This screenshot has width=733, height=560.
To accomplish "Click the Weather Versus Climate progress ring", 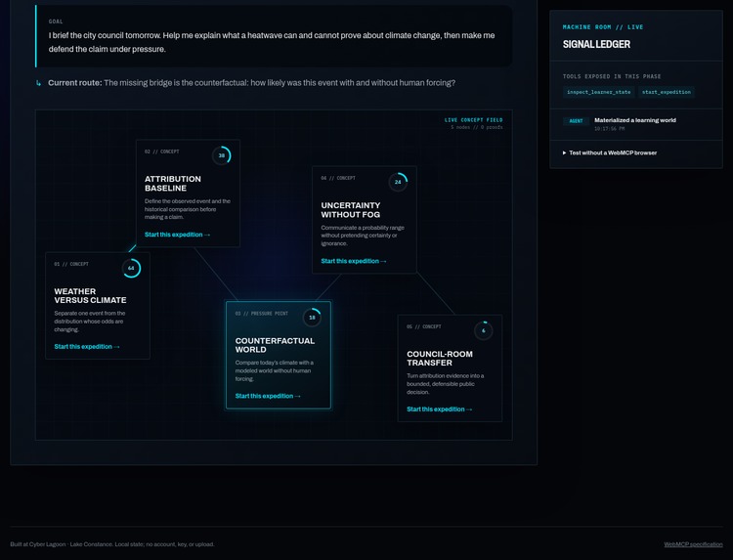I will click(x=131, y=269).
